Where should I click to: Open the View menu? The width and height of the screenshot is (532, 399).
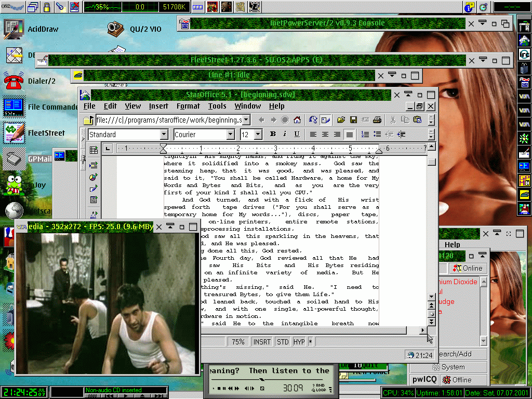(132, 106)
